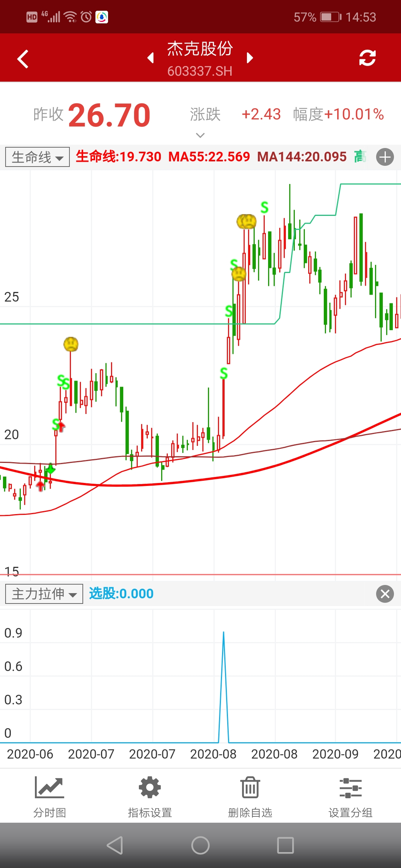
Task: Tap the stock code 603337.SH
Action: 200,71
